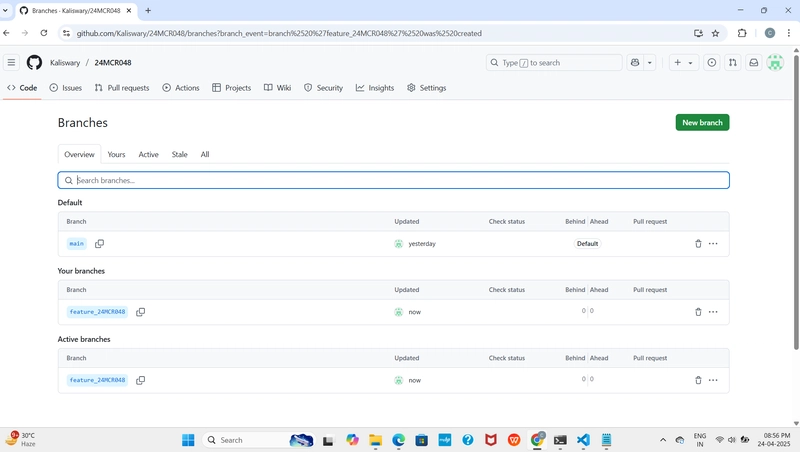Screen dimensions: 800x452
Task: Open the Copilot chat icon
Action: click(x=635, y=63)
